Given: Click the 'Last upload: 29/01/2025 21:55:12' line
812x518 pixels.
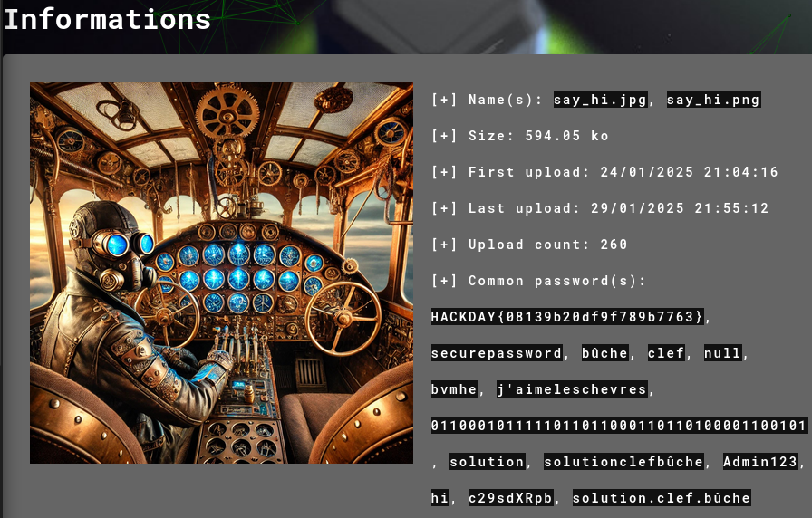Looking at the screenshot, I should [600, 208].
